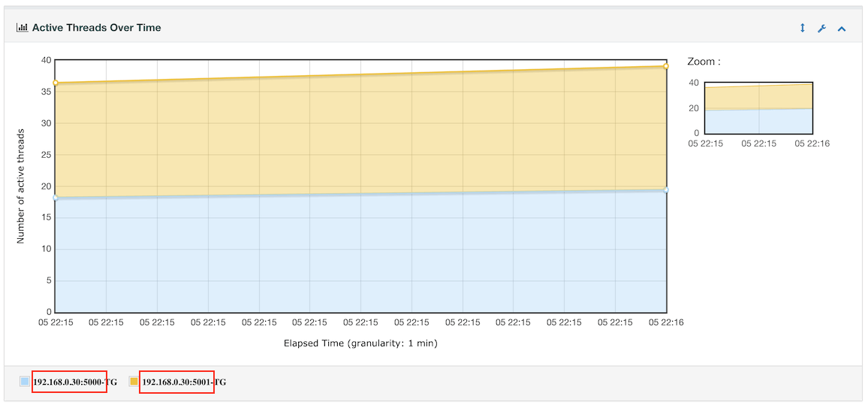
Task: Select the blue series ending data point
Action: (666, 190)
